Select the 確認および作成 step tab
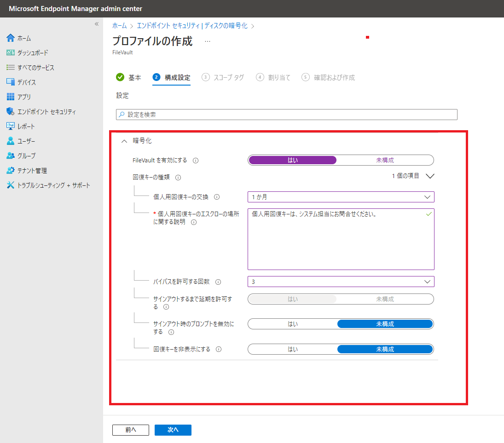The image size is (504, 443). (x=328, y=77)
